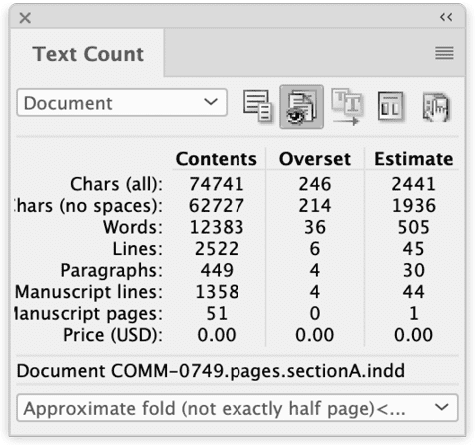The image size is (475, 448).
Task: Click Words overset value 36
Action: [x=315, y=227]
